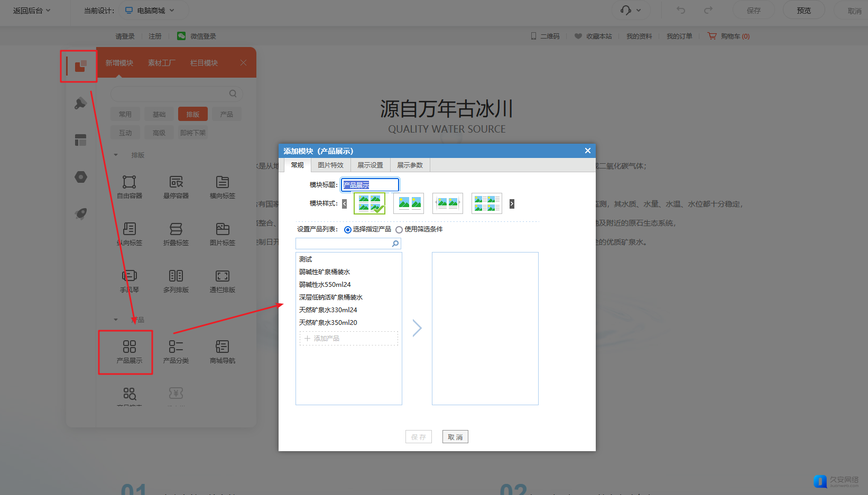868x495 pixels.
Task: Pick the 多列排版 layout icon
Action: click(x=176, y=276)
